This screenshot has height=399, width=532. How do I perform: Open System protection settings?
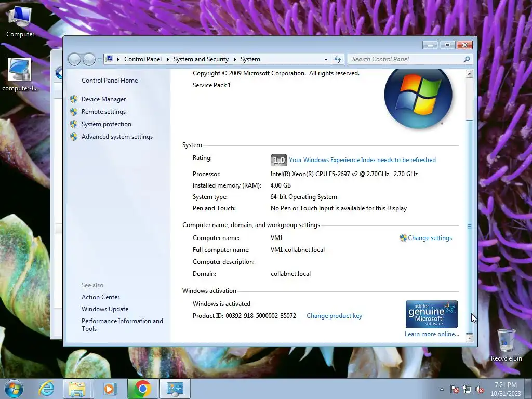[x=106, y=124]
